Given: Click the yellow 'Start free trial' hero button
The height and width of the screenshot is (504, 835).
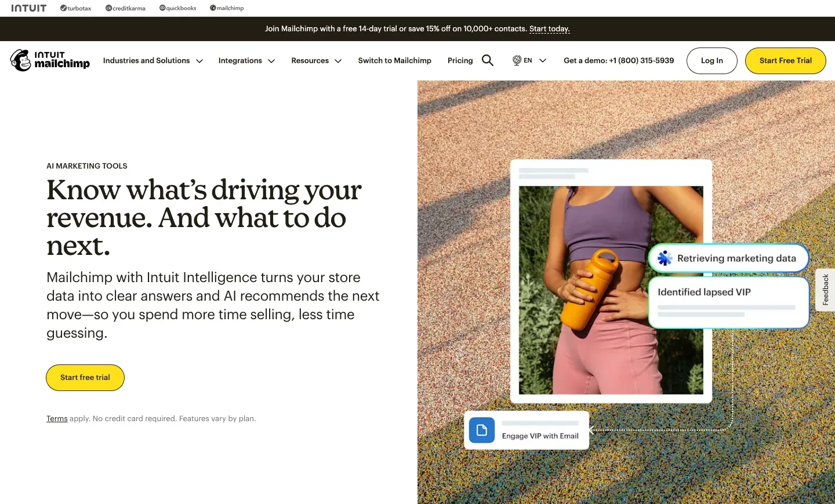Looking at the screenshot, I should click(85, 378).
